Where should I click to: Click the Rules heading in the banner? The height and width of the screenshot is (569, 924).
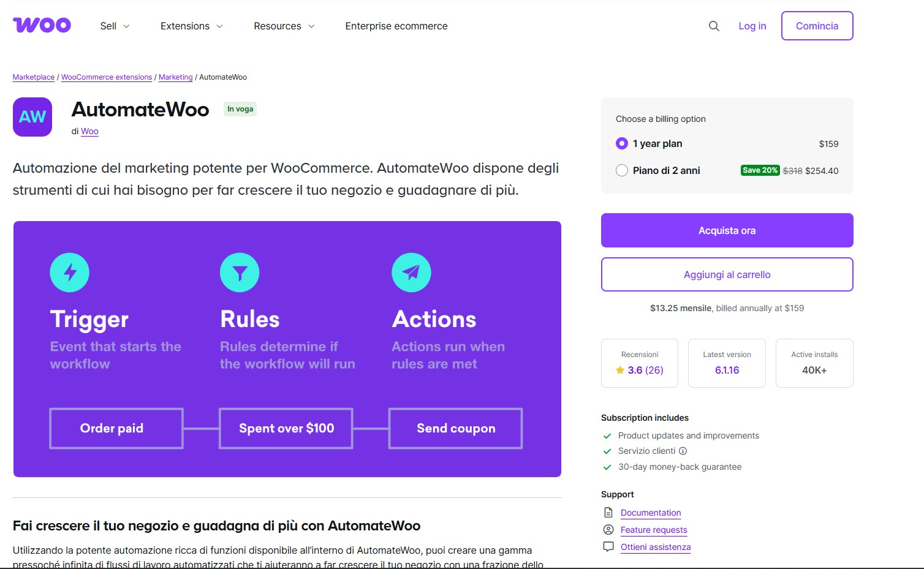click(x=250, y=319)
